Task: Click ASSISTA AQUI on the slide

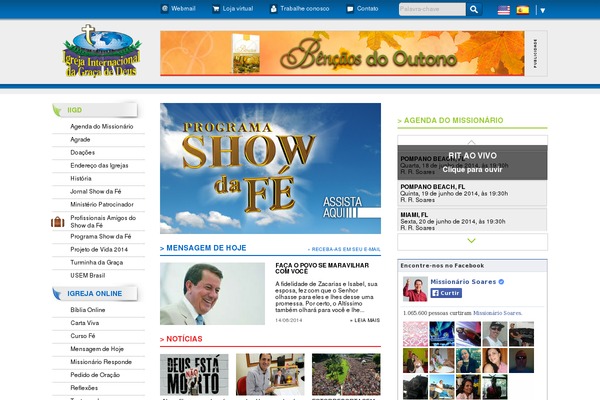Action: (x=351, y=207)
